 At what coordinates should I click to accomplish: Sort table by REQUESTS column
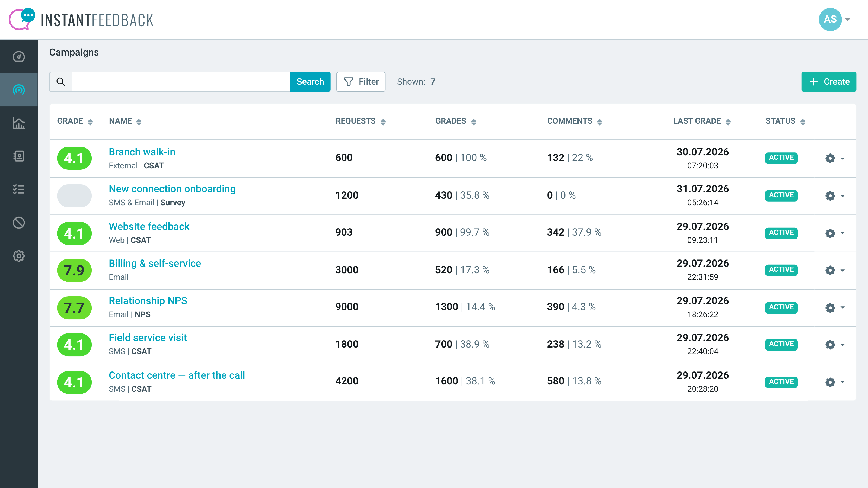click(x=360, y=121)
